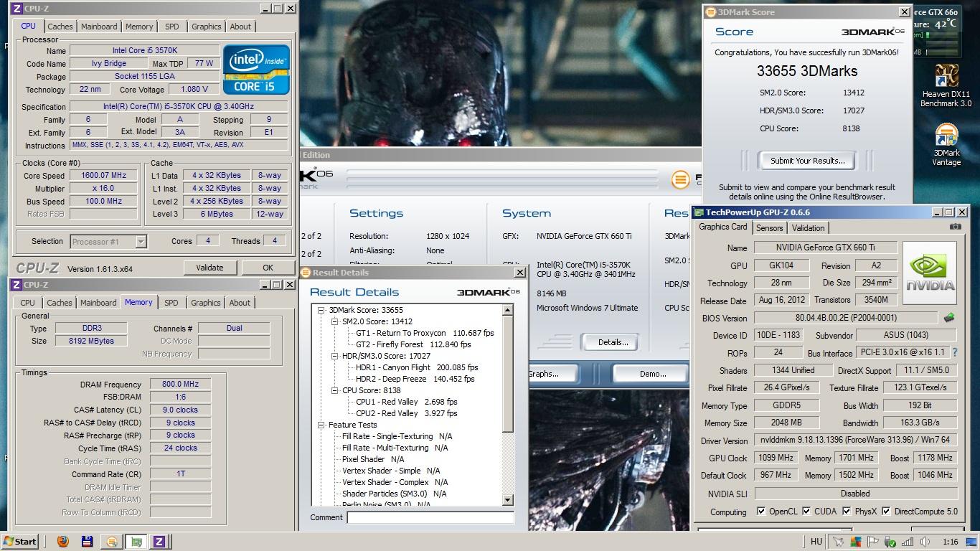Click the Demo button in 3DMark06
The image size is (980, 551).
coord(652,374)
